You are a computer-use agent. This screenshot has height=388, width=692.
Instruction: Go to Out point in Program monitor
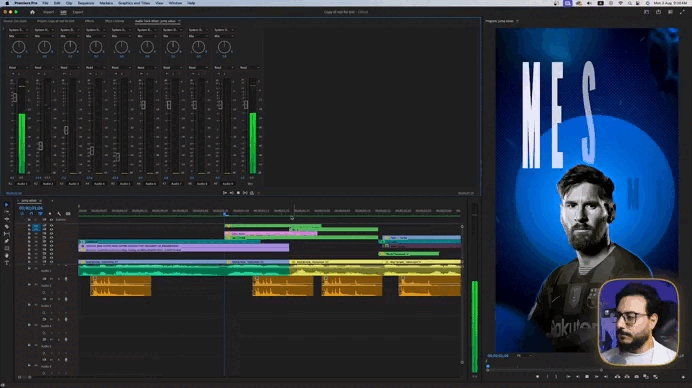(606, 377)
